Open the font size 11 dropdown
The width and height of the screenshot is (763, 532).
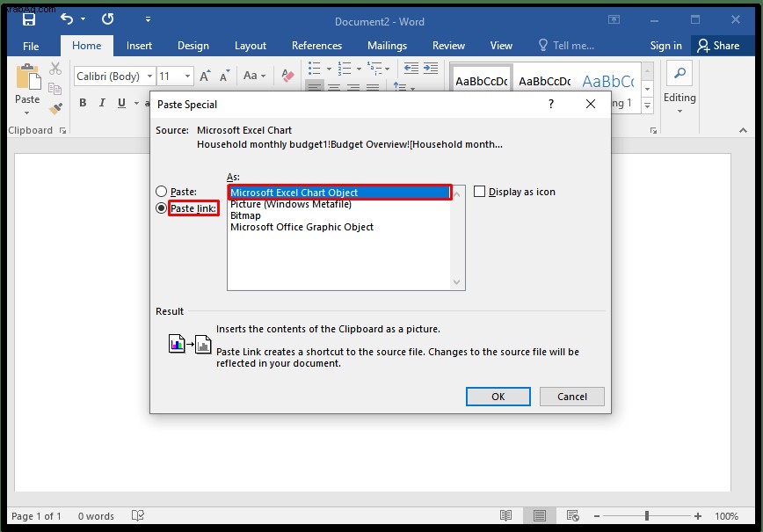(x=187, y=77)
